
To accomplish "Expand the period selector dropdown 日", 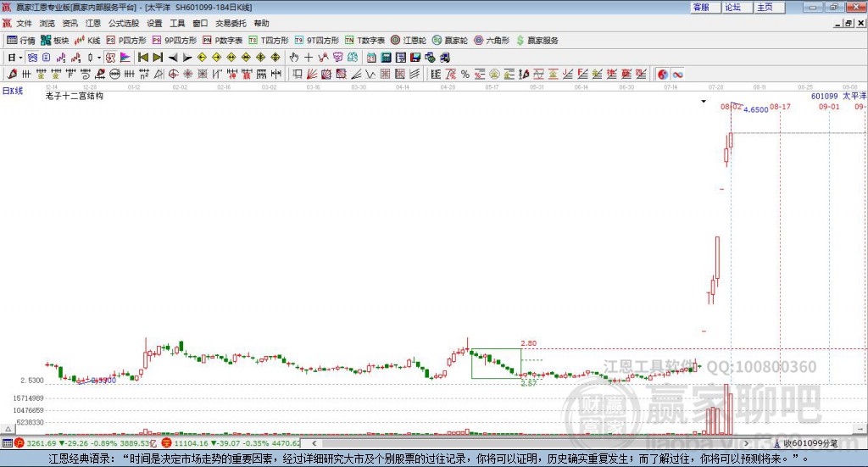I will click(x=14, y=58).
